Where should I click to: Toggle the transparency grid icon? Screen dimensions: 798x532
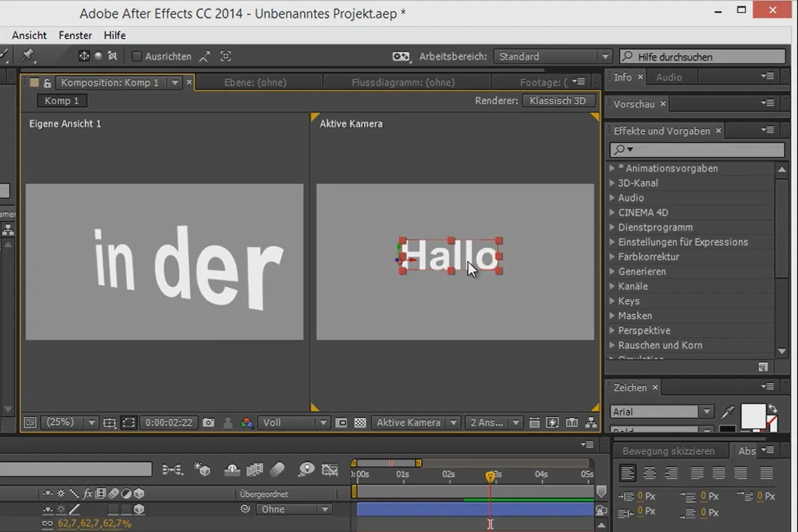(x=360, y=422)
